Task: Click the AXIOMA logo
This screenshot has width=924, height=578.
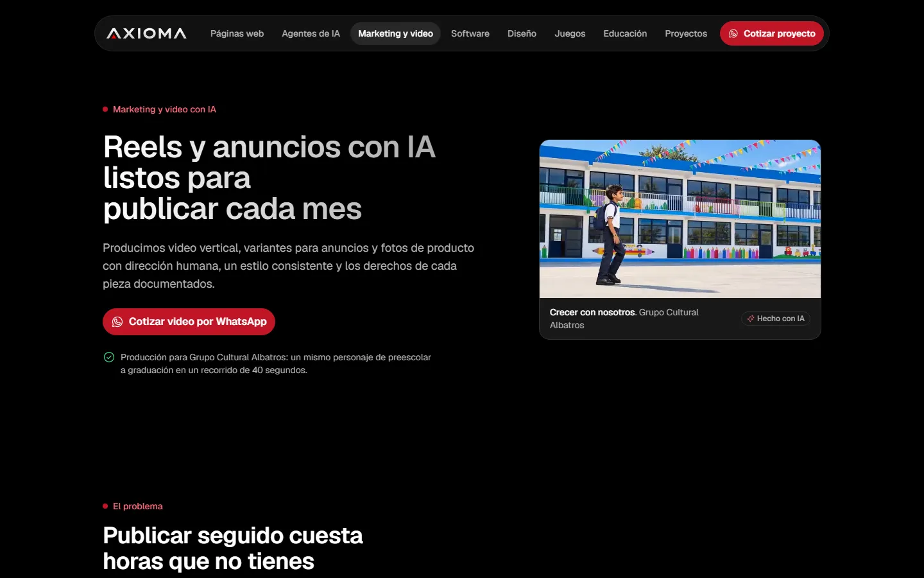Action: (146, 33)
